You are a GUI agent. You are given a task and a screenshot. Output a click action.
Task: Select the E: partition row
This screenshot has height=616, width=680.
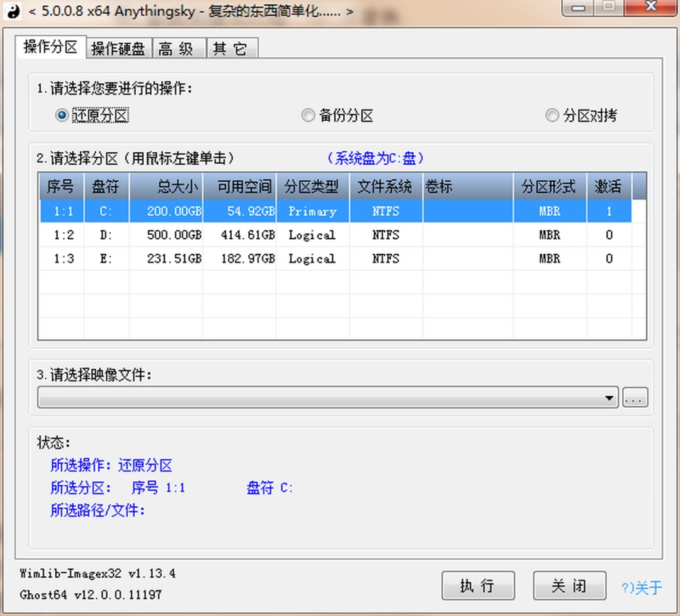point(252,258)
